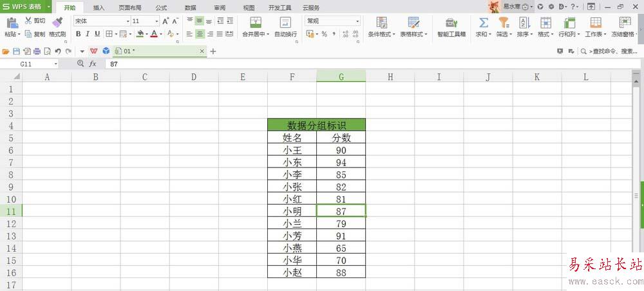
Task: Toggle Italic formatting
Action: (88, 34)
